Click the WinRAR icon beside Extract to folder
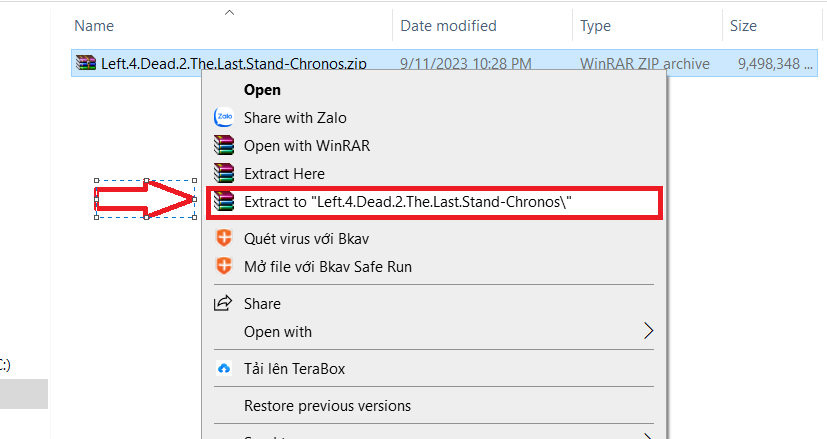 pos(224,202)
